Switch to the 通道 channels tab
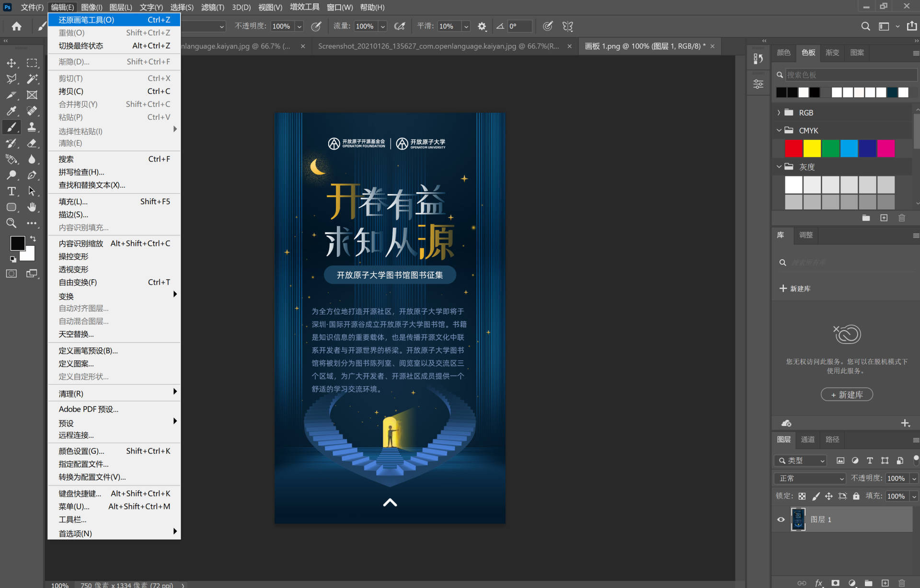The height and width of the screenshot is (588, 920). coord(807,439)
